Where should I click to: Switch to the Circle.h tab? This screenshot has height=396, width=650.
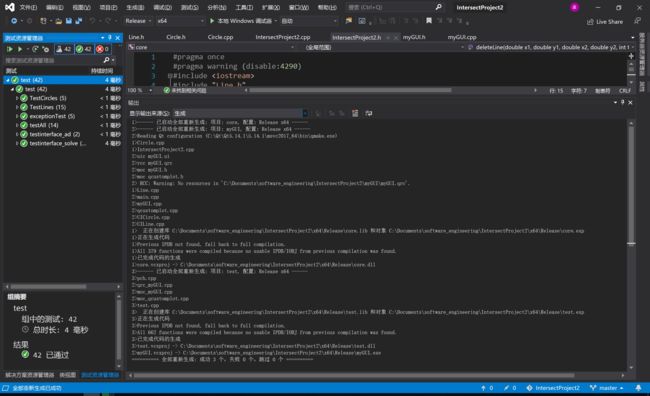176,37
